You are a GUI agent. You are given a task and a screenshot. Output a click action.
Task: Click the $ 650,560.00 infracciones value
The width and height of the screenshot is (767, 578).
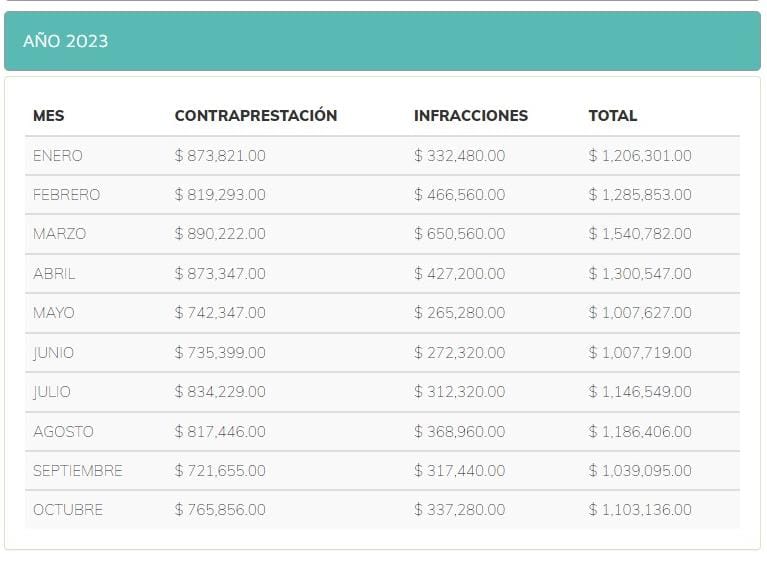(x=459, y=234)
